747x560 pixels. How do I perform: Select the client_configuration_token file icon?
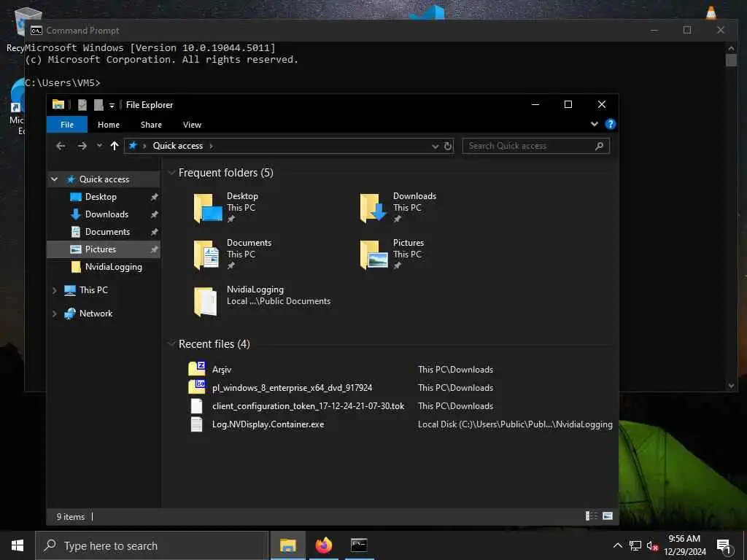click(x=197, y=405)
